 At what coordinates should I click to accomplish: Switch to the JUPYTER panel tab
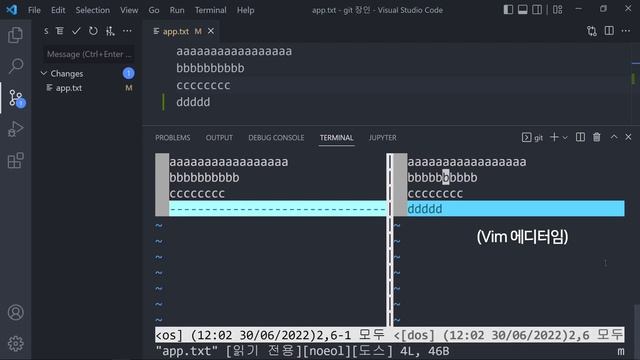[382, 138]
